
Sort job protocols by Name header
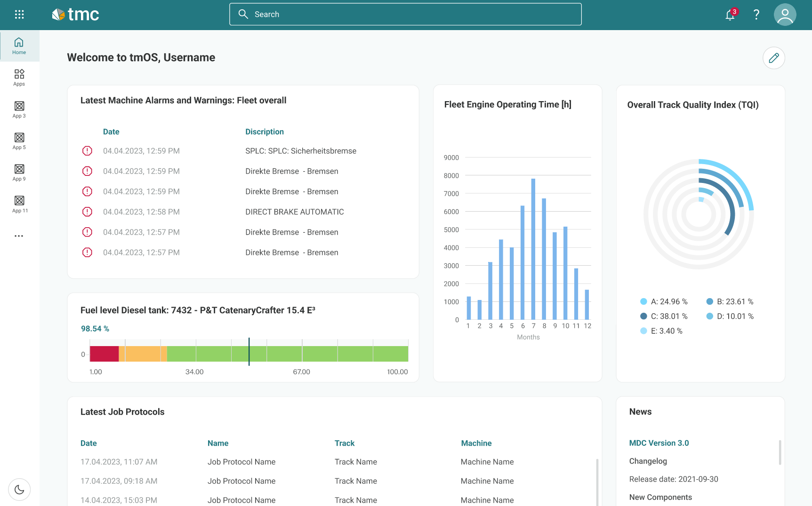coord(218,443)
